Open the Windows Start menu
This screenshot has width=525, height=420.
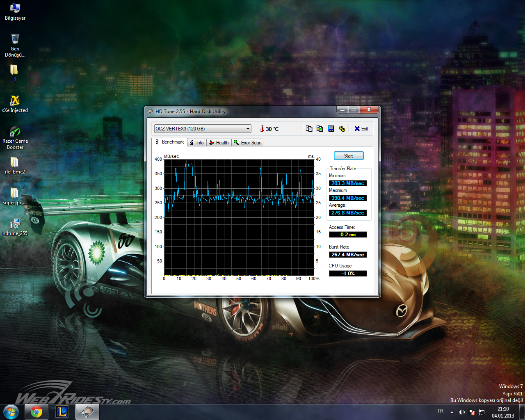[x=11, y=412]
